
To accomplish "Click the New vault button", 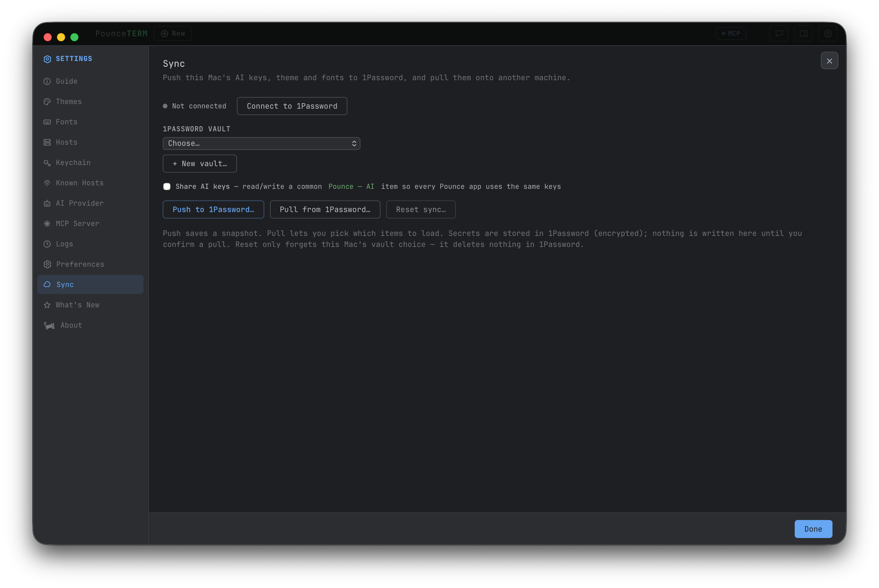I will tap(200, 164).
